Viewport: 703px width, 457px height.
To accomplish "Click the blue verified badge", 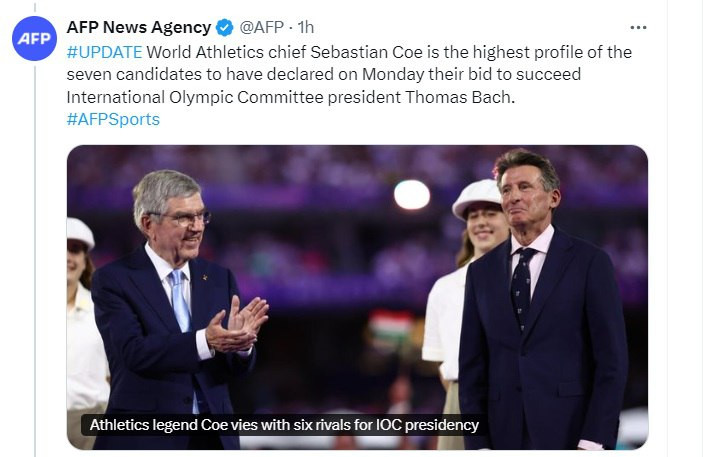I will [225, 28].
